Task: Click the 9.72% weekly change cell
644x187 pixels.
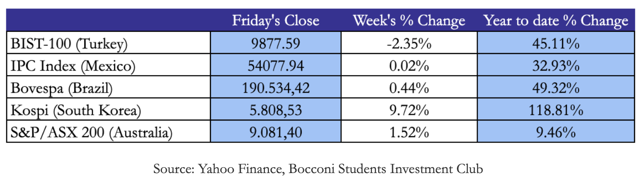Action: (x=408, y=111)
